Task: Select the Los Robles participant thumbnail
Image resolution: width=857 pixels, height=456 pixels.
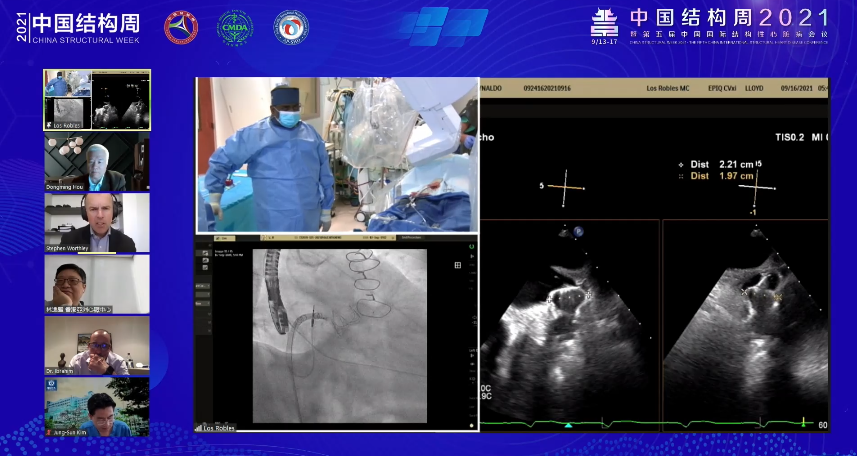Action: pyautogui.click(x=97, y=99)
